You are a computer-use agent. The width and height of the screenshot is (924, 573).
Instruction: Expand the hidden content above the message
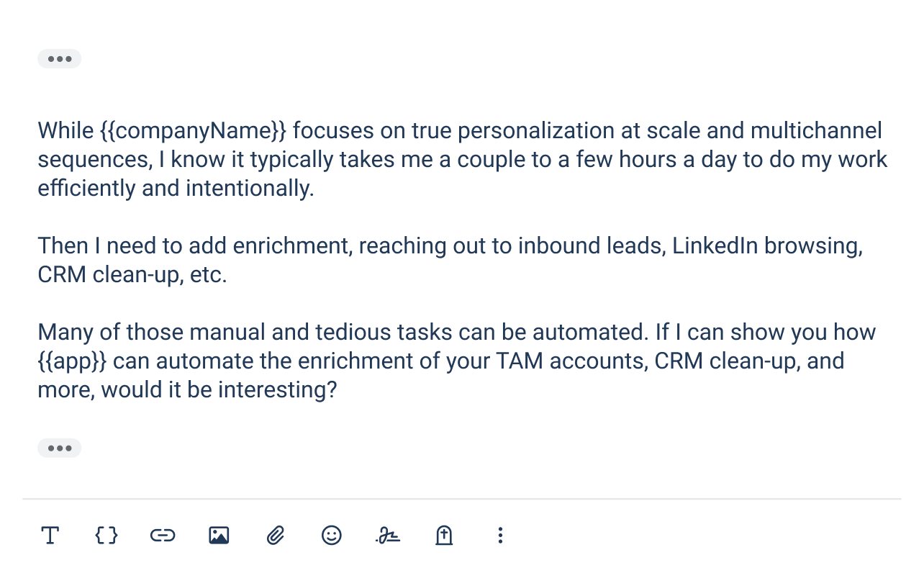pos(59,58)
